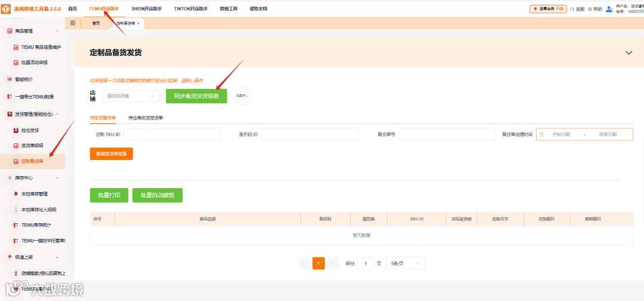Close the 定制备货单 page tab
The image size is (644, 301).
pyautogui.click(x=138, y=23)
